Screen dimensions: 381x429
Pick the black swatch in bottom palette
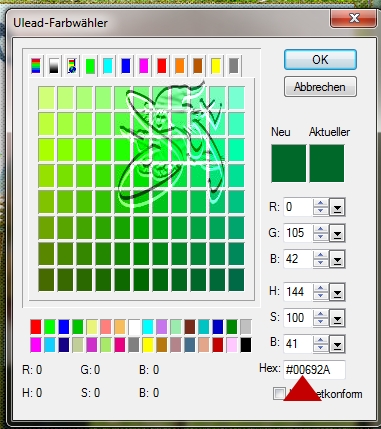coord(246,345)
